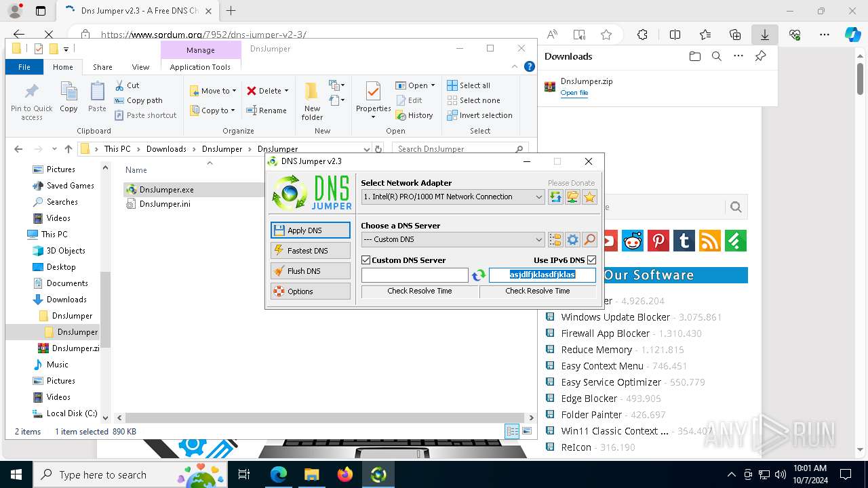The width and height of the screenshot is (868, 488).
Task: Click the empty first custom DNS field
Action: coord(415,275)
